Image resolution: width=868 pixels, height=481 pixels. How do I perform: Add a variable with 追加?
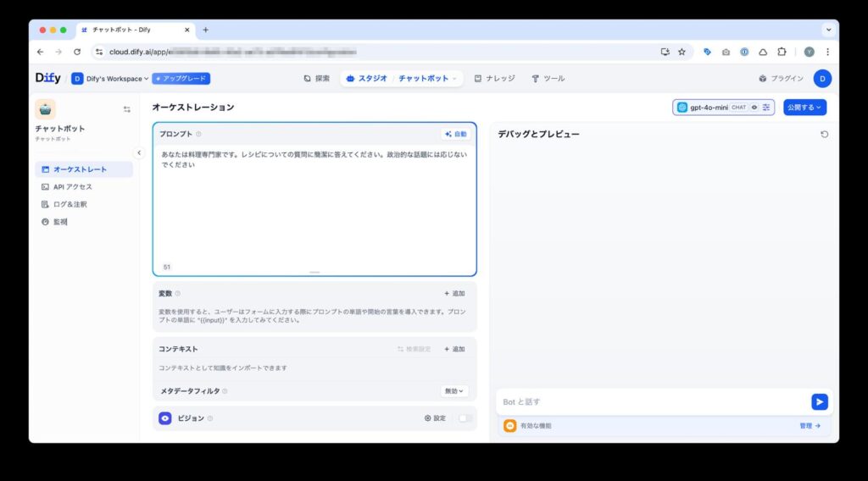(454, 294)
